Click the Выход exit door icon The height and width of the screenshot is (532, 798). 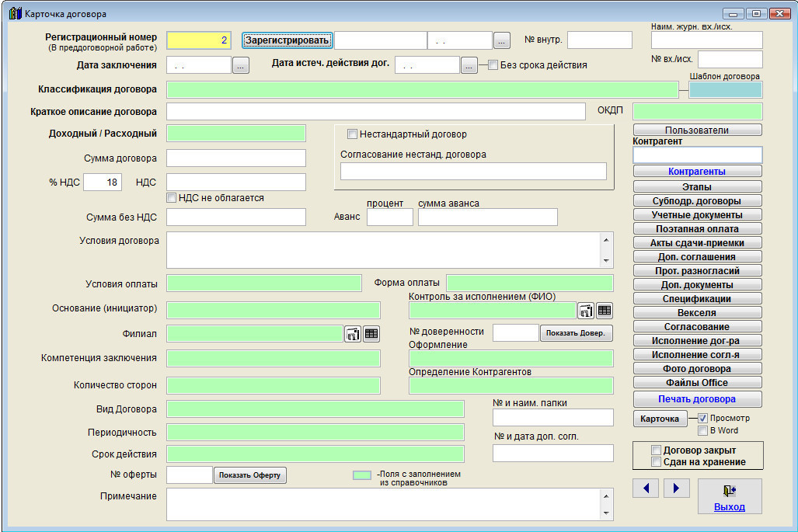(729, 491)
